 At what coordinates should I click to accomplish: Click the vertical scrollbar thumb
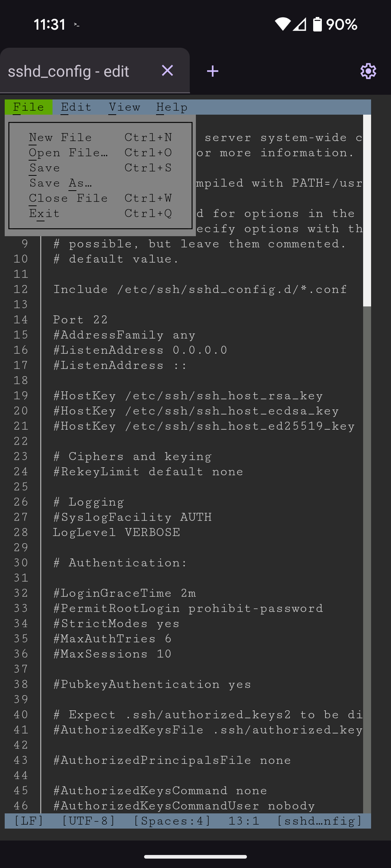tap(367, 210)
